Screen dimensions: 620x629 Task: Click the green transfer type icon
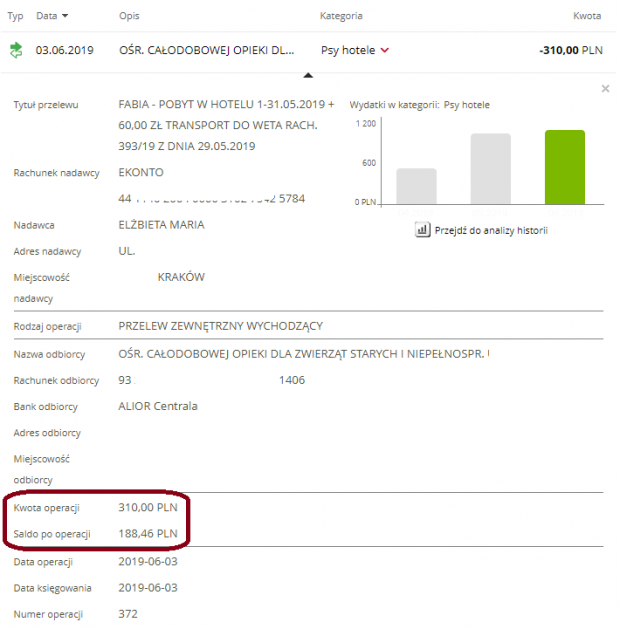(x=16, y=49)
